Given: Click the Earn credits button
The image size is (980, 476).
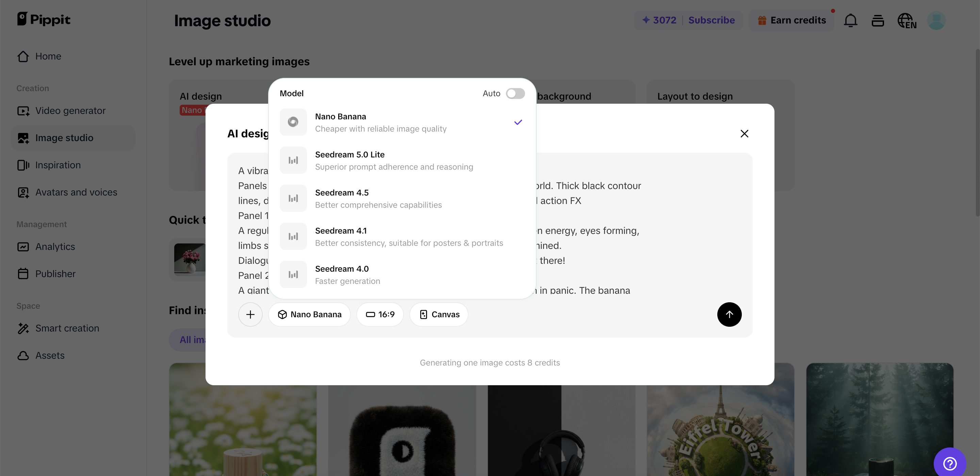Looking at the screenshot, I should click(x=792, y=20).
